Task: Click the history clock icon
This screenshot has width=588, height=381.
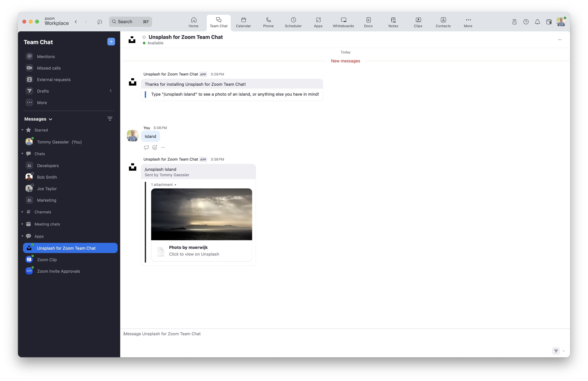Action: coord(100,22)
